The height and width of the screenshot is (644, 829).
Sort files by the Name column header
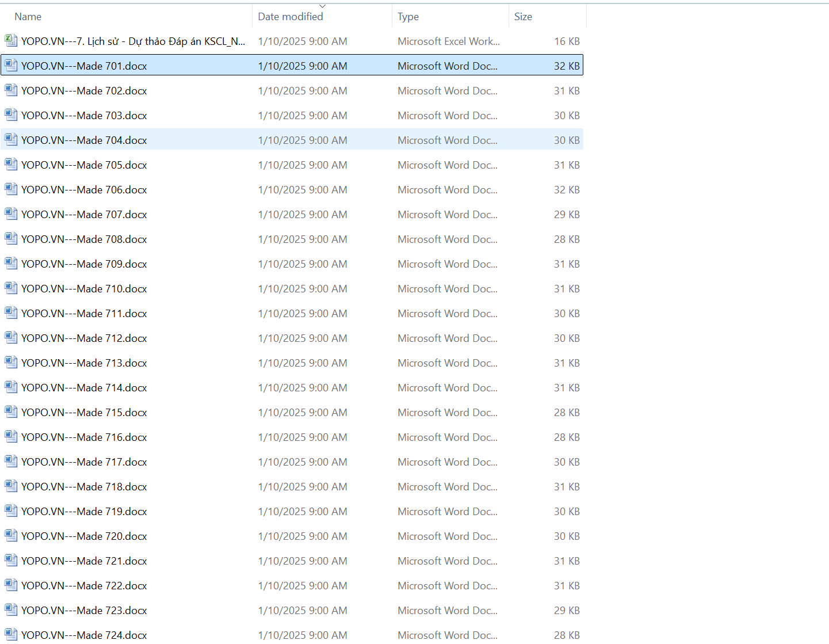coord(28,17)
